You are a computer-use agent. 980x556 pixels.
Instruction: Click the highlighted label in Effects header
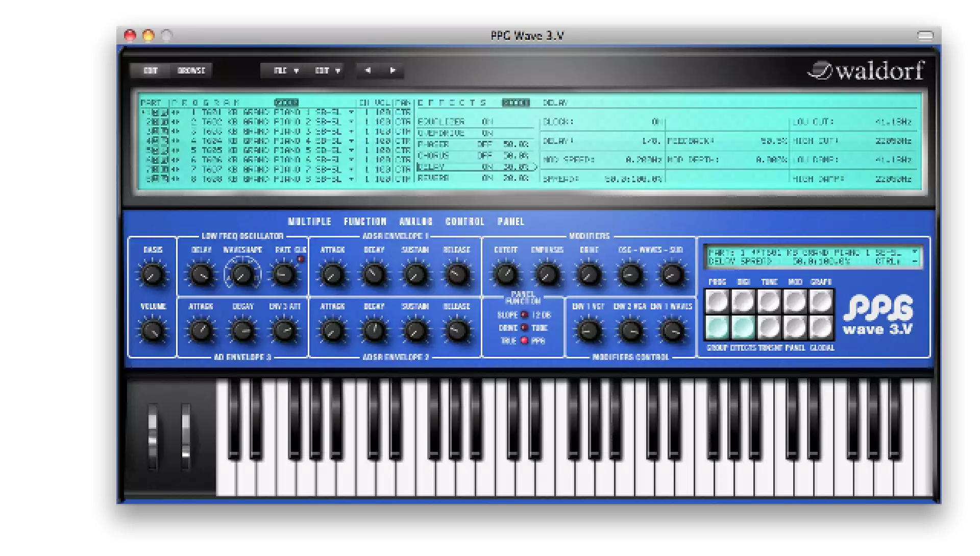click(x=516, y=103)
